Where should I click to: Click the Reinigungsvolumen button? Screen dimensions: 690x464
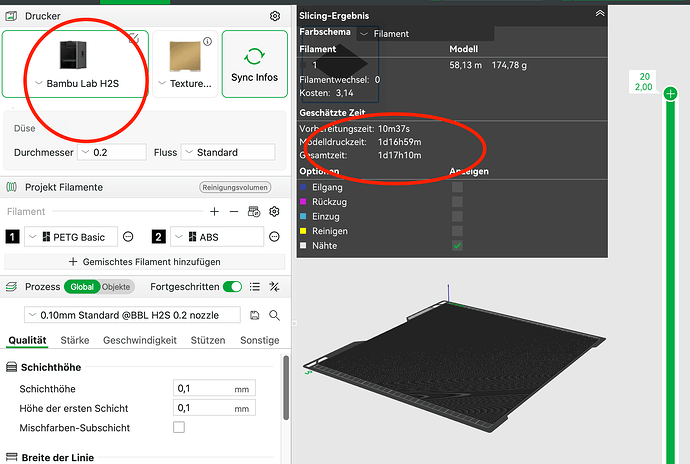[235, 188]
